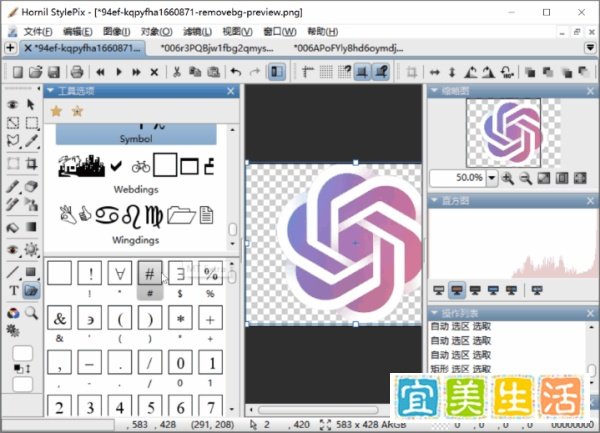
Task: Select the eraser tool
Action: [x=31, y=186]
